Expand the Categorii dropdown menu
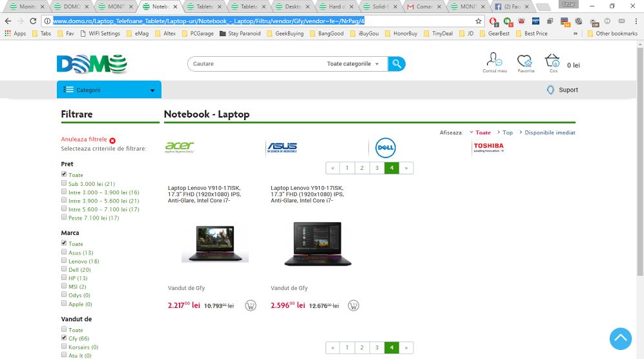This screenshot has width=644, height=359. (x=109, y=90)
